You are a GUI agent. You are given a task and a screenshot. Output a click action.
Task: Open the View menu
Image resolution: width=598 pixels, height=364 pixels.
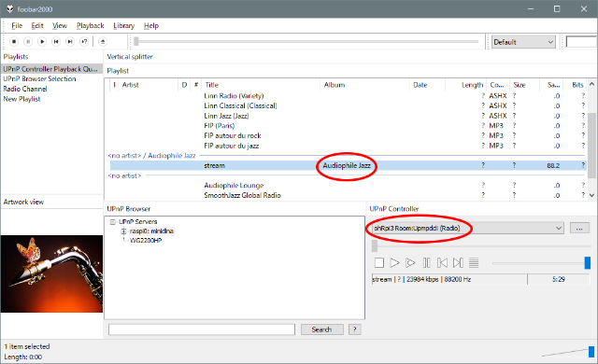tap(60, 25)
